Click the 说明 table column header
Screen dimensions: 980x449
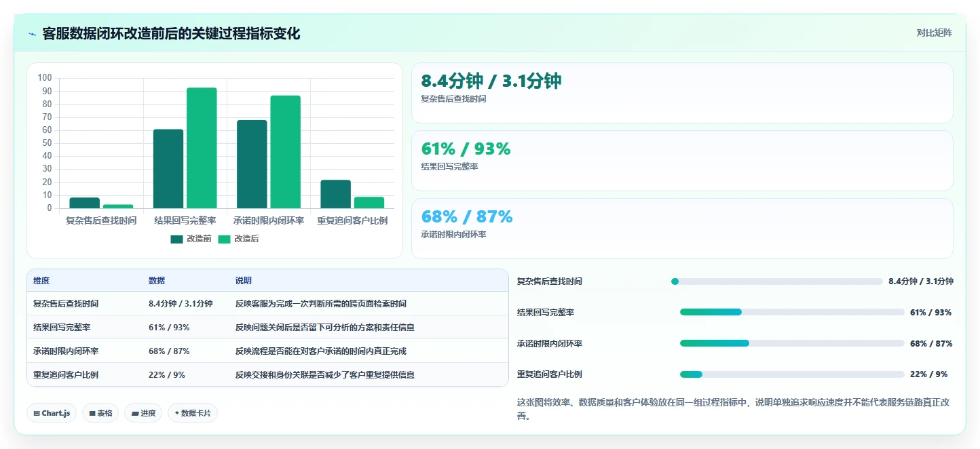[x=244, y=281]
